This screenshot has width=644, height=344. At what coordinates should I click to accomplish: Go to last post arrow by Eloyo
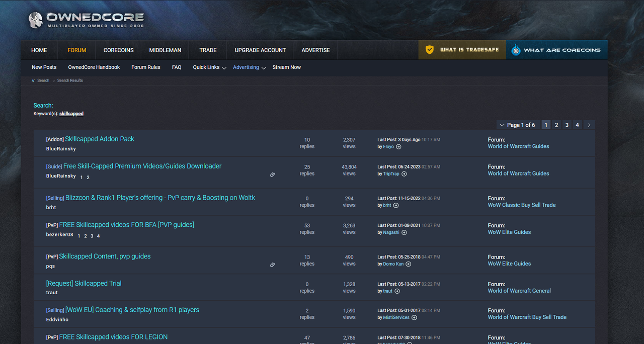coord(398,147)
